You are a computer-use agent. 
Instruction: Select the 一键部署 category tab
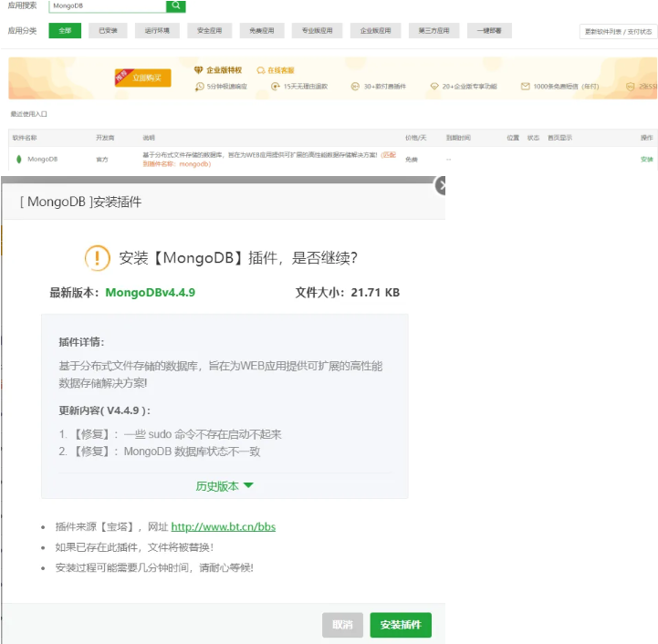[x=489, y=31]
